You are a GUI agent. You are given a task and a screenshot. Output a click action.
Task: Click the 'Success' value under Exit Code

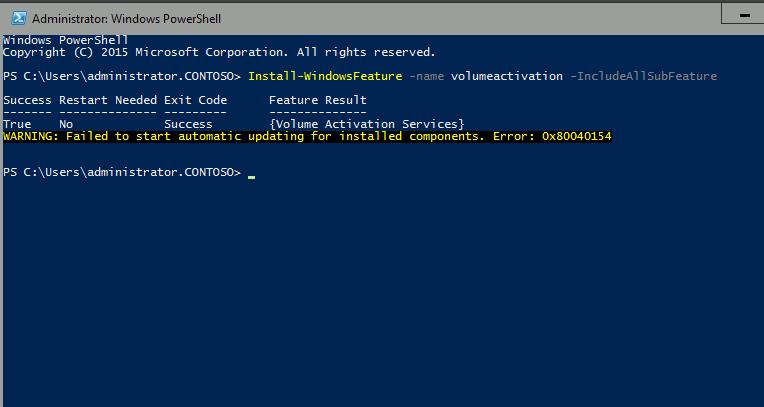coord(189,124)
